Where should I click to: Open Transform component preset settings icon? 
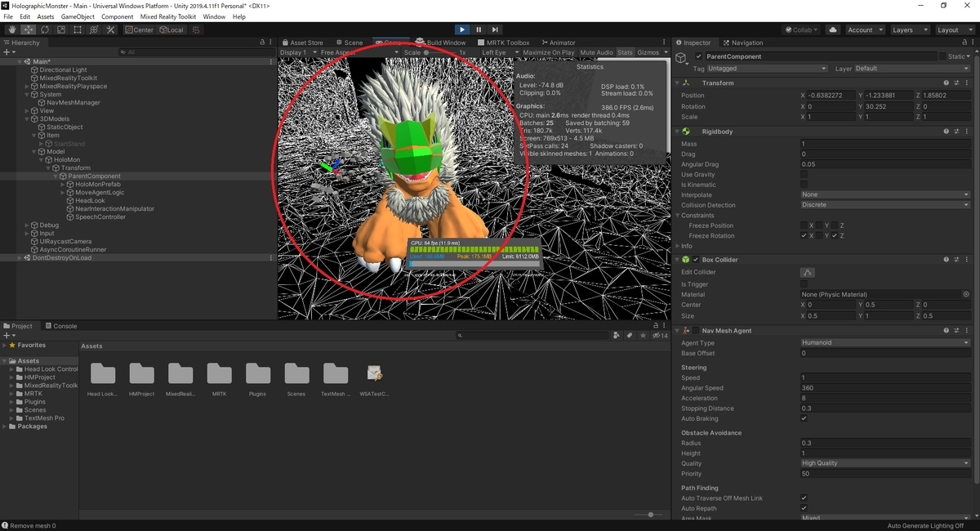(x=956, y=83)
